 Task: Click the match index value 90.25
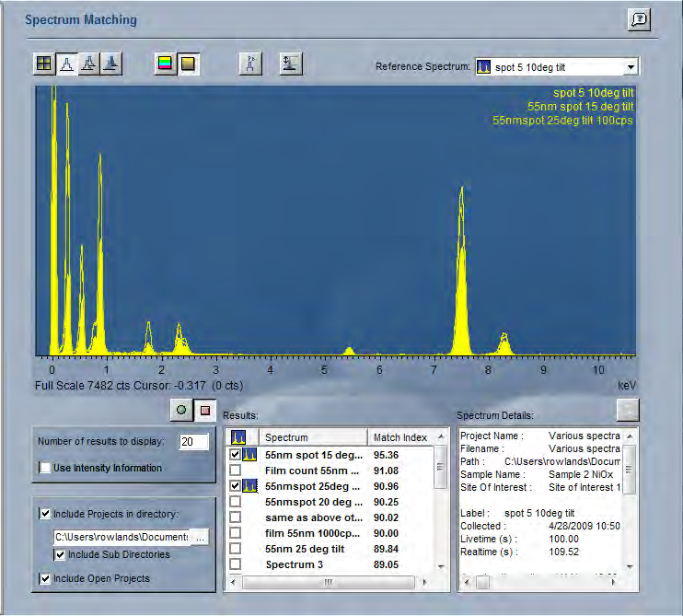point(386,502)
